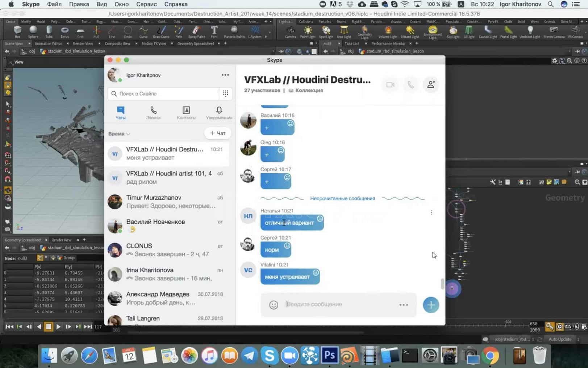Start an audio call in Skype
The width and height of the screenshot is (588, 368).
(x=410, y=85)
